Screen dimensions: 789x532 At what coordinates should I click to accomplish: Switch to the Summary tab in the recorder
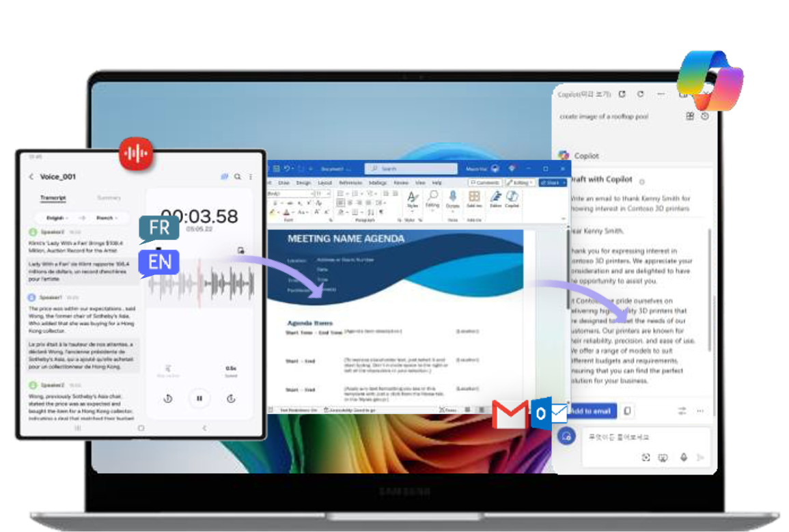pos(109,198)
